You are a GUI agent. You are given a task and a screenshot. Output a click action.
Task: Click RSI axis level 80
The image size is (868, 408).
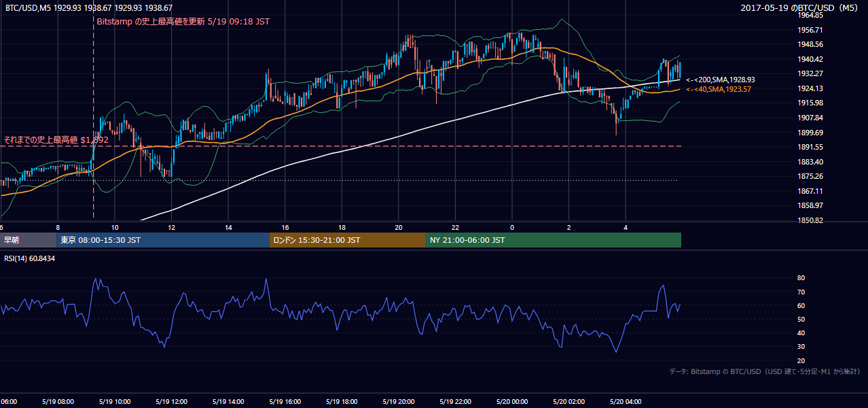(801, 278)
